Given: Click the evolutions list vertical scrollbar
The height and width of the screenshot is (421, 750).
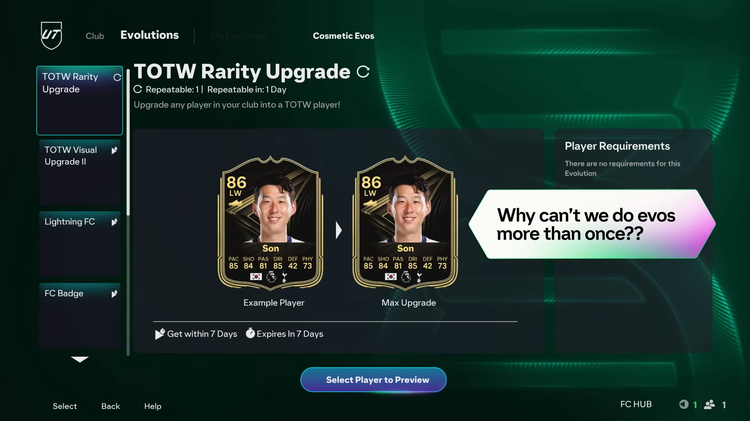Looking at the screenshot, I should tap(128, 142).
